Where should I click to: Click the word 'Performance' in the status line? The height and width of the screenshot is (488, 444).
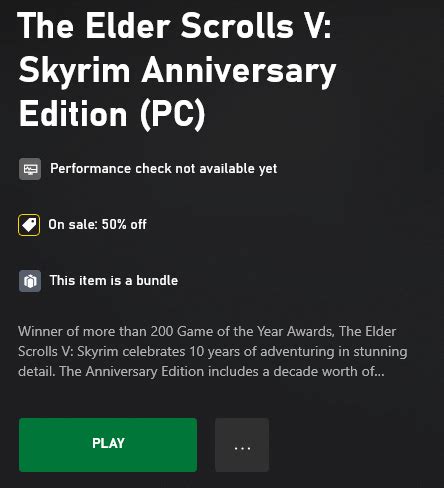[x=90, y=169]
